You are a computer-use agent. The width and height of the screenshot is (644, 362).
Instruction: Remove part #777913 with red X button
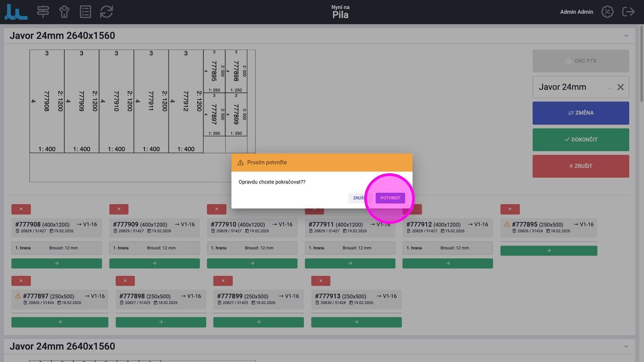point(321,281)
